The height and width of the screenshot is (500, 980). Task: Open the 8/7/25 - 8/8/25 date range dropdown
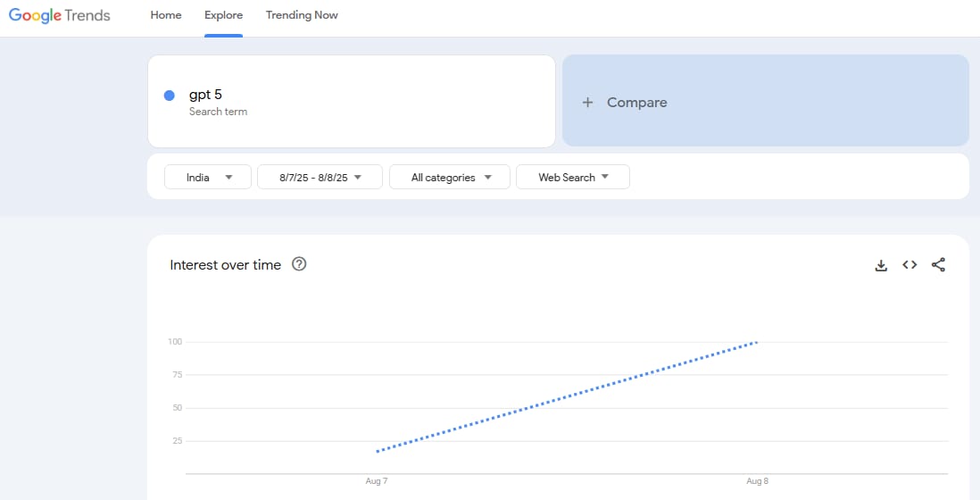click(x=320, y=178)
